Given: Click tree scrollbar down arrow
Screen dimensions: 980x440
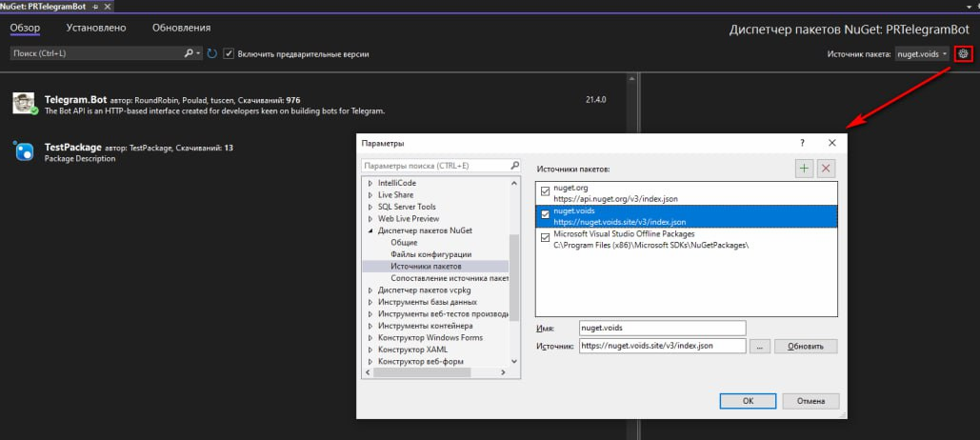Looking at the screenshot, I should [x=514, y=361].
